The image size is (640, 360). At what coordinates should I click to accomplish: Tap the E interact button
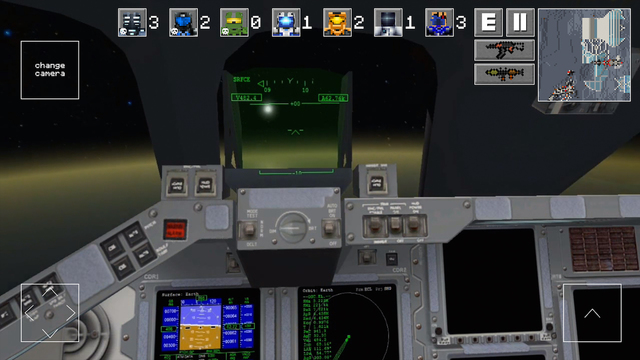pyautogui.click(x=489, y=22)
